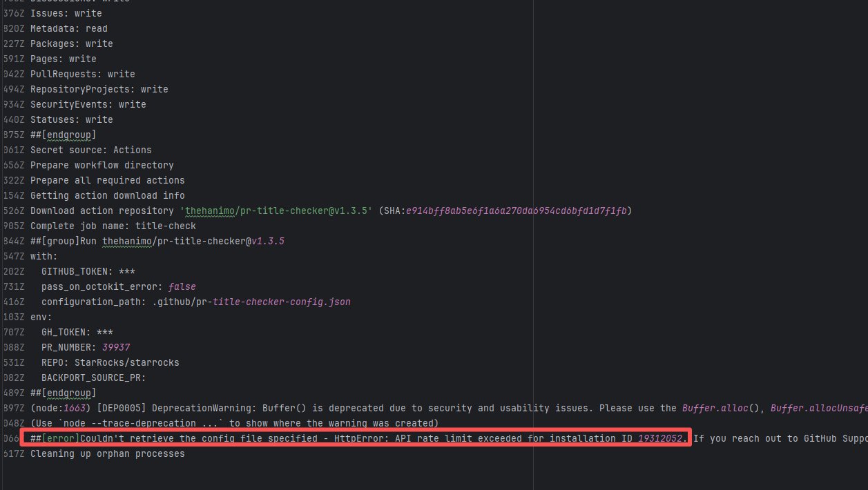Click the 'Metadata: read' permission line

point(68,29)
